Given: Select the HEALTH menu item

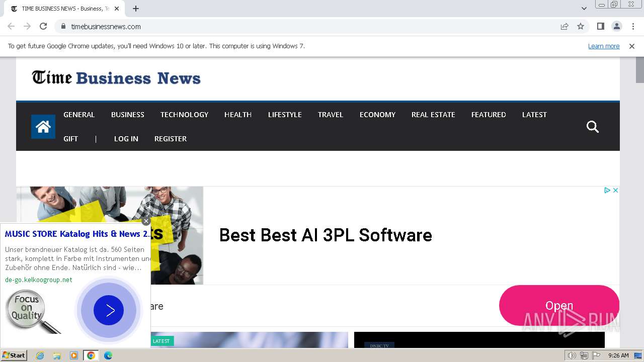Looking at the screenshot, I should pyautogui.click(x=238, y=115).
